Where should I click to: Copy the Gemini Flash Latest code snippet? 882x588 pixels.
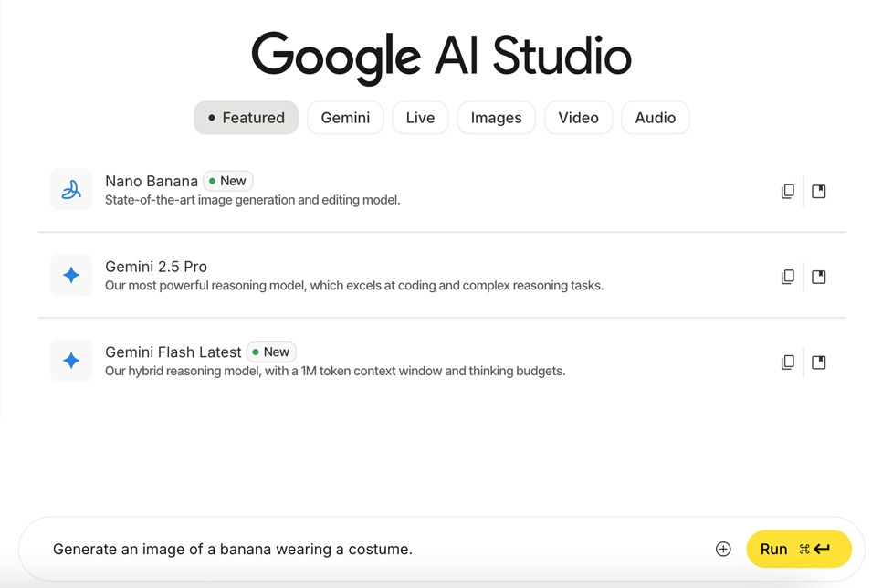pos(787,362)
